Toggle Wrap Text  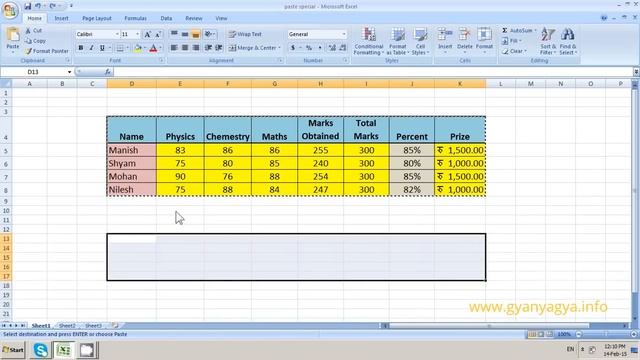click(x=245, y=34)
